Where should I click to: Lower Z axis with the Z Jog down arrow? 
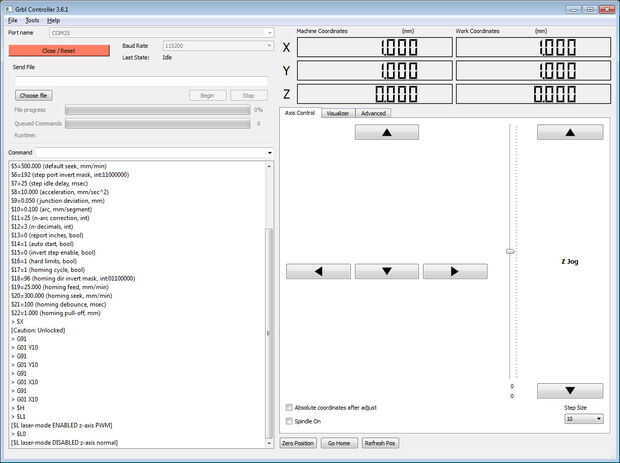click(x=570, y=391)
